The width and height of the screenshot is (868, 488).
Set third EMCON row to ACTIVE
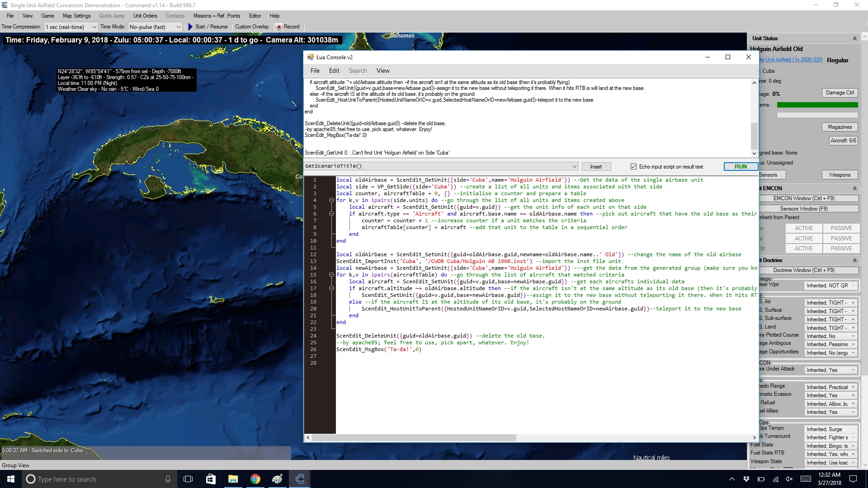coord(803,249)
